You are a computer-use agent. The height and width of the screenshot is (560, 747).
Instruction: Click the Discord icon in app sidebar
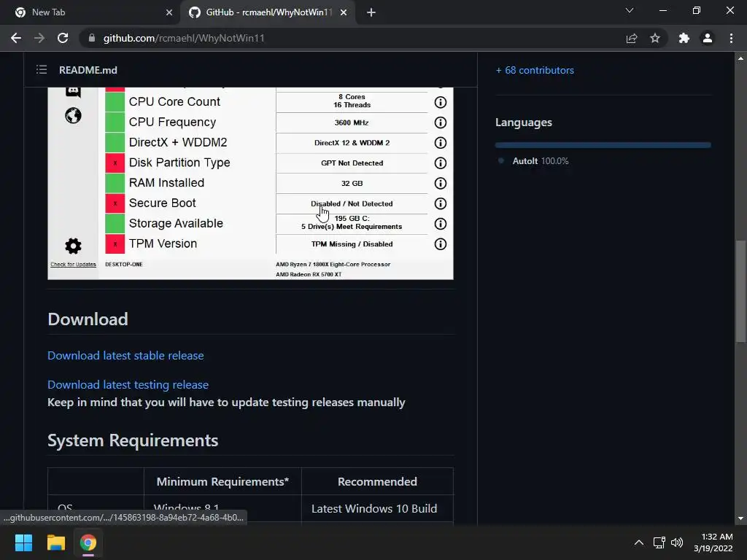click(73, 91)
